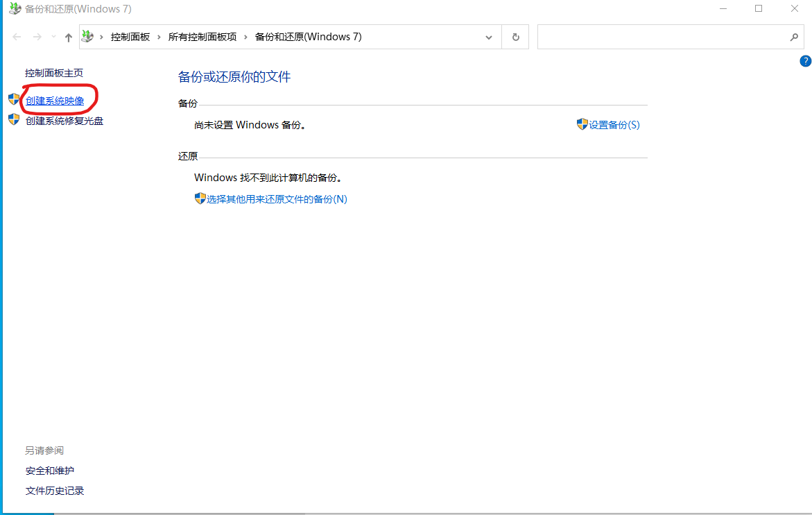Image resolution: width=812 pixels, height=515 pixels.
Task: Minimize the 备份和还原 window
Action: [x=723, y=8]
